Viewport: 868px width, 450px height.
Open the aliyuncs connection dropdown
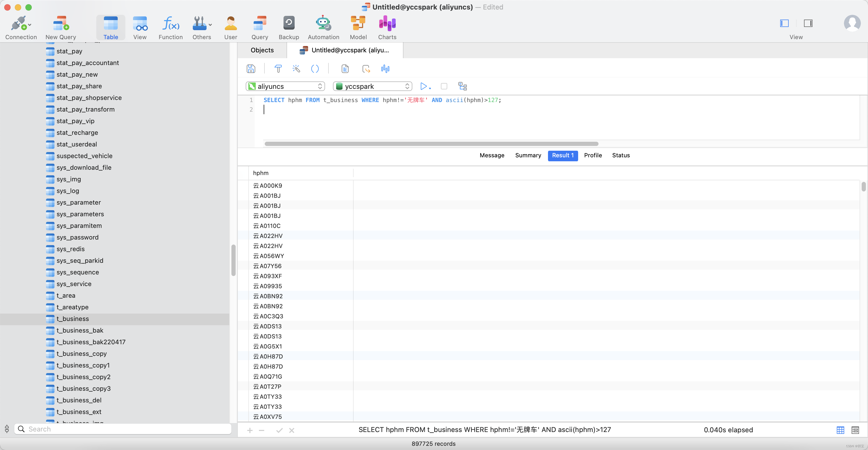coord(285,86)
